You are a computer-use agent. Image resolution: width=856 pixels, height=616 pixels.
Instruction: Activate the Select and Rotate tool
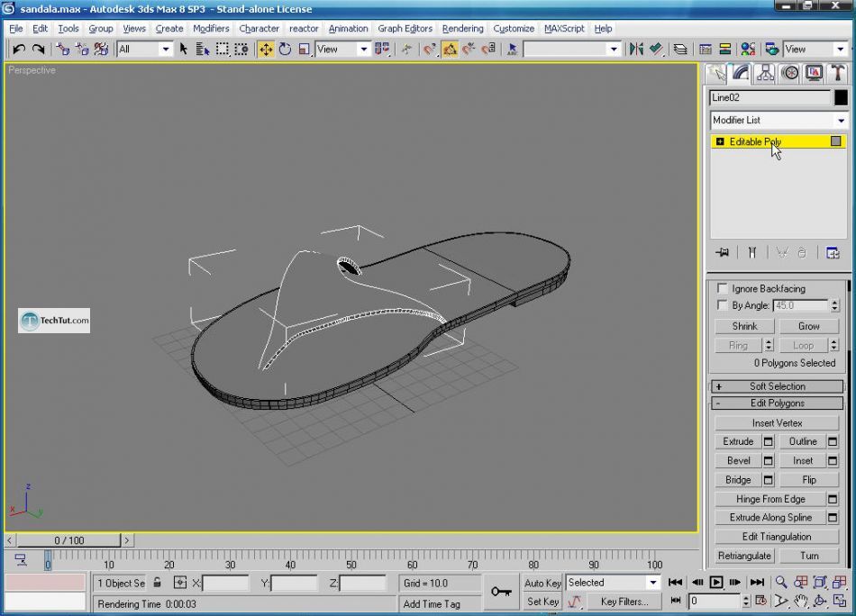coord(285,50)
